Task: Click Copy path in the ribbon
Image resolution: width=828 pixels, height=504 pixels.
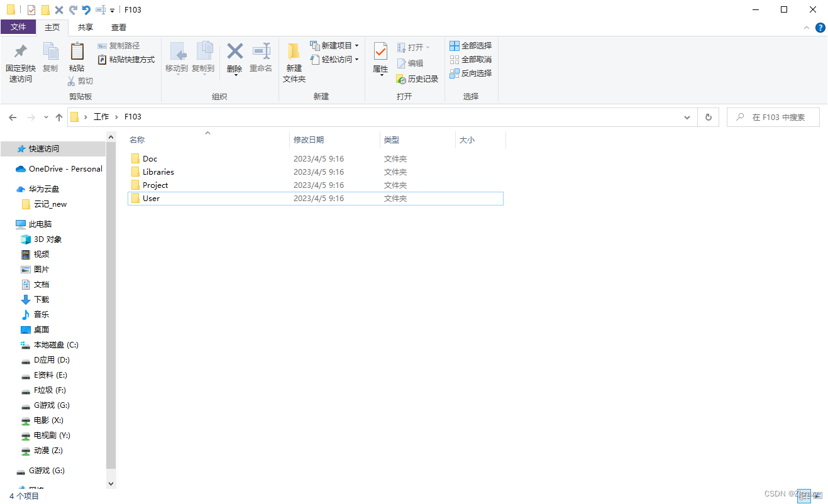Action: 119,46
